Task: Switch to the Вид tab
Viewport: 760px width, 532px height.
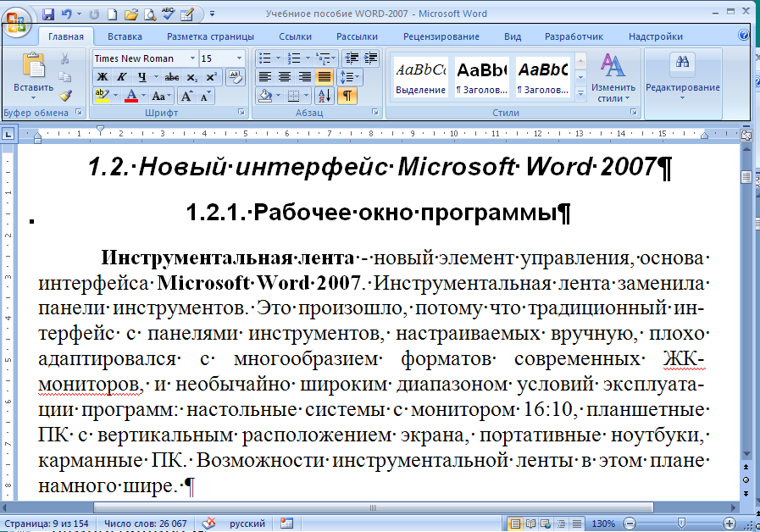Action: point(513,36)
